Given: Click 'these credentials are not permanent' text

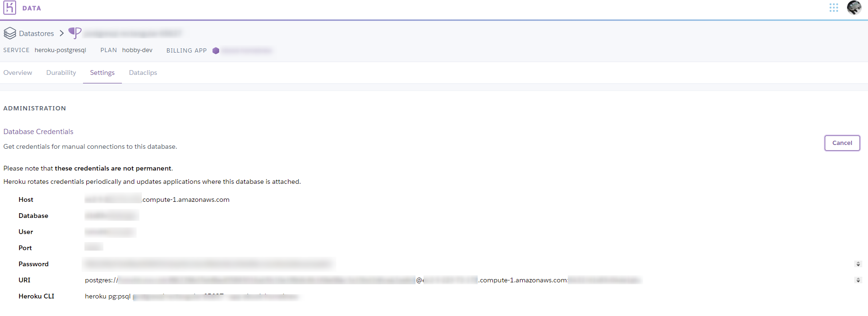Looking at the screenshot, I should click(113, 168).
